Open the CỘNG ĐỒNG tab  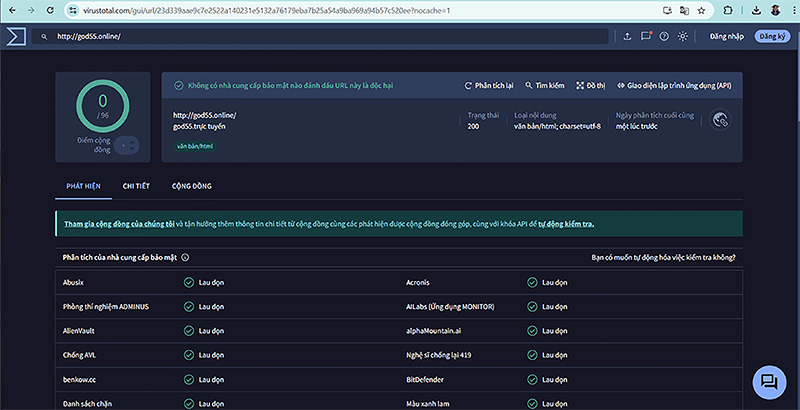(191, 186)
